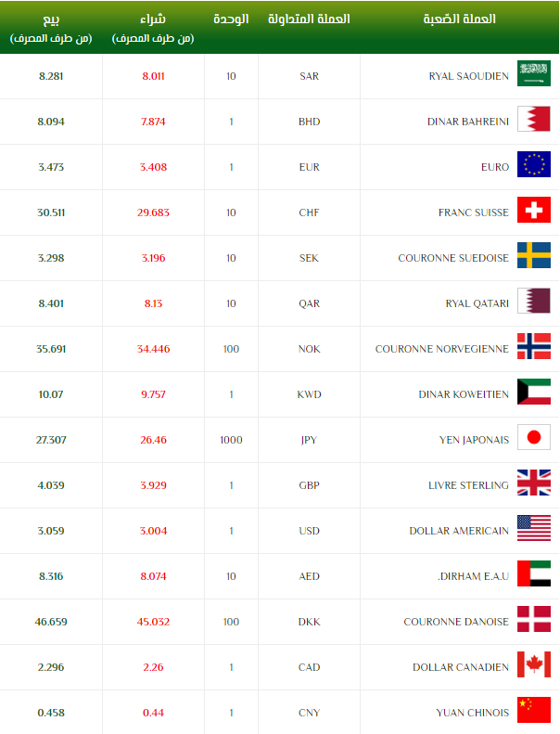Click the Canadian flag icon

coord(533,666)
